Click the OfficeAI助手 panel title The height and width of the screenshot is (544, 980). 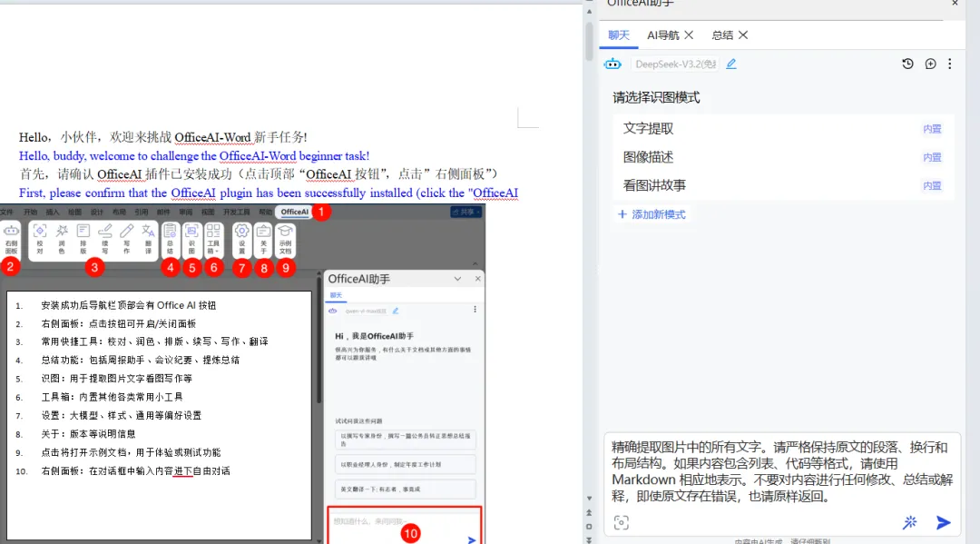point(641,4)
